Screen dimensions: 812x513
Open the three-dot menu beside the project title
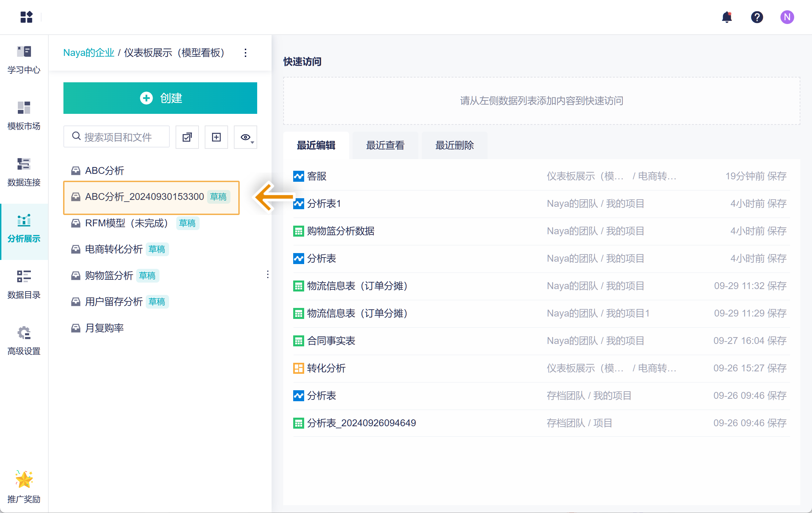tap(246, 53)
